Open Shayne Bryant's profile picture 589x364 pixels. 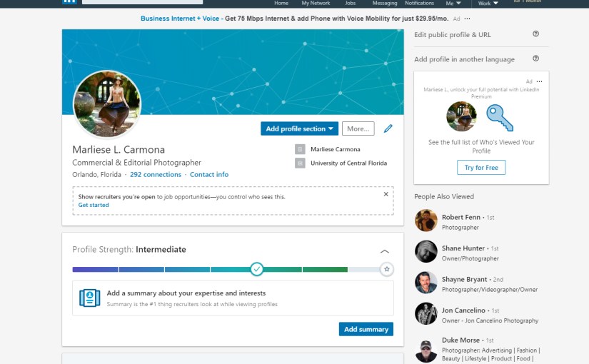coord(426,283)
